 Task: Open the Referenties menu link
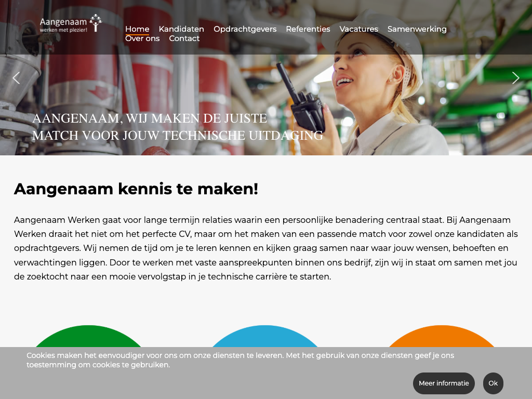tap(308, 29)
